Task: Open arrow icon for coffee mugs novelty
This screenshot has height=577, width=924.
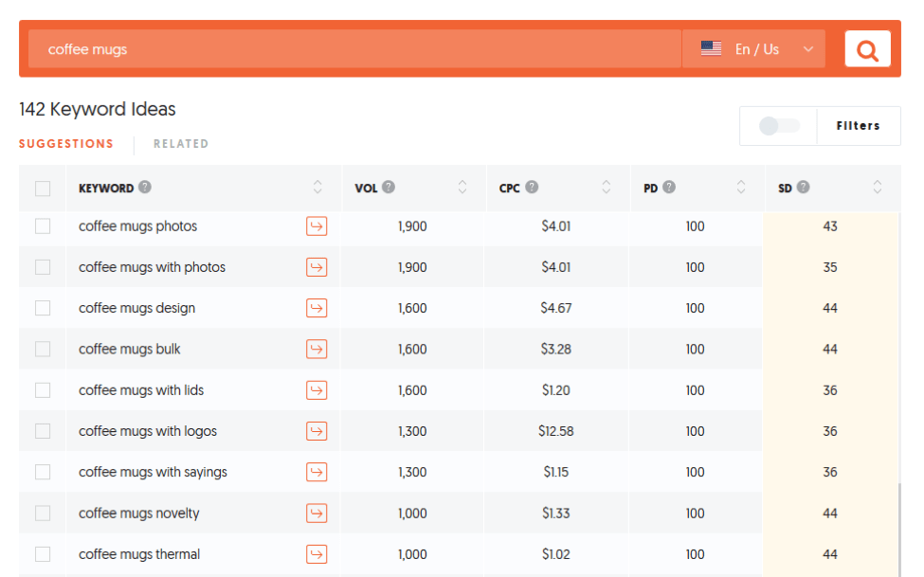Action: click(317, 513)
